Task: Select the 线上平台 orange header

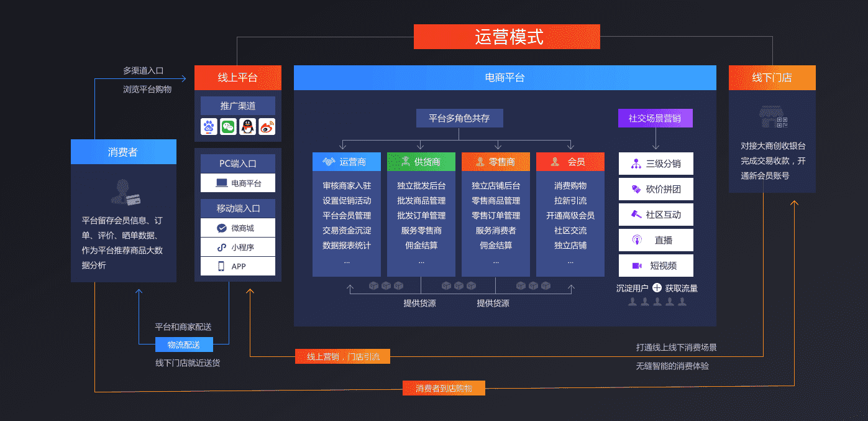Action: [238, 78]
